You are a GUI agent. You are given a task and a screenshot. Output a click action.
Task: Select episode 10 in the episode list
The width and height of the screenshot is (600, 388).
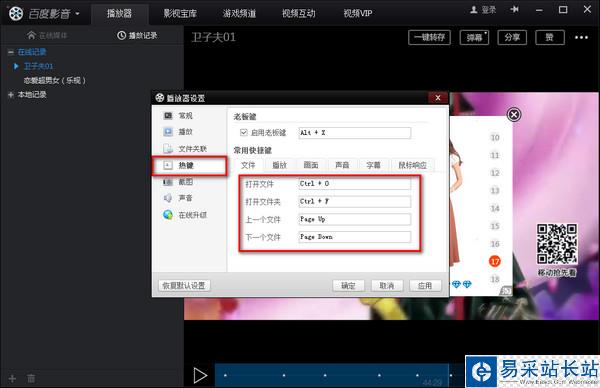(x=495, y=137)
